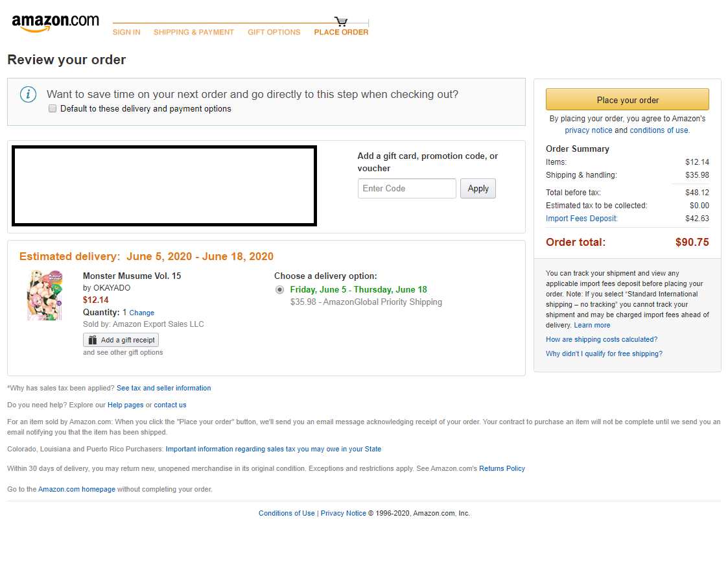Open the Gift Options step
The height and width of the screenshot is (563, 728).
coord(274,32)
